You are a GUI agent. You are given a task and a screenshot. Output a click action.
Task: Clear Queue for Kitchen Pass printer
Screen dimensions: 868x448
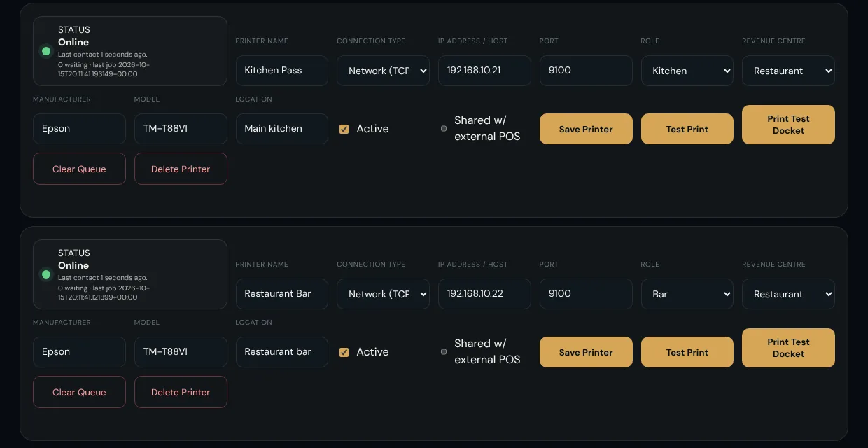[79, 169]
